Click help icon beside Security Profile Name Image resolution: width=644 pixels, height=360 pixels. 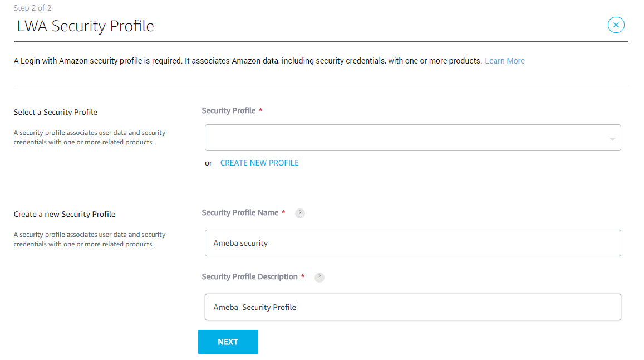[300, 213]
